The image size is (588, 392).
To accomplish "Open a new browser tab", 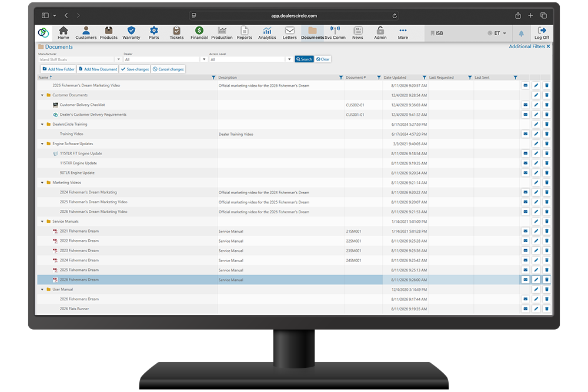I will point(530,15).
